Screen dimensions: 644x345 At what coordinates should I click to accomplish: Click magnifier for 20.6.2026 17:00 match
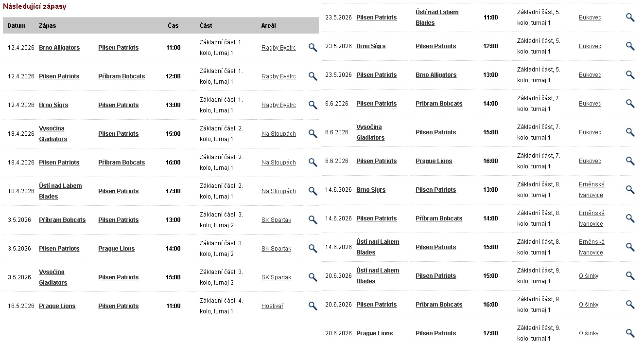[x=630, y=333]
